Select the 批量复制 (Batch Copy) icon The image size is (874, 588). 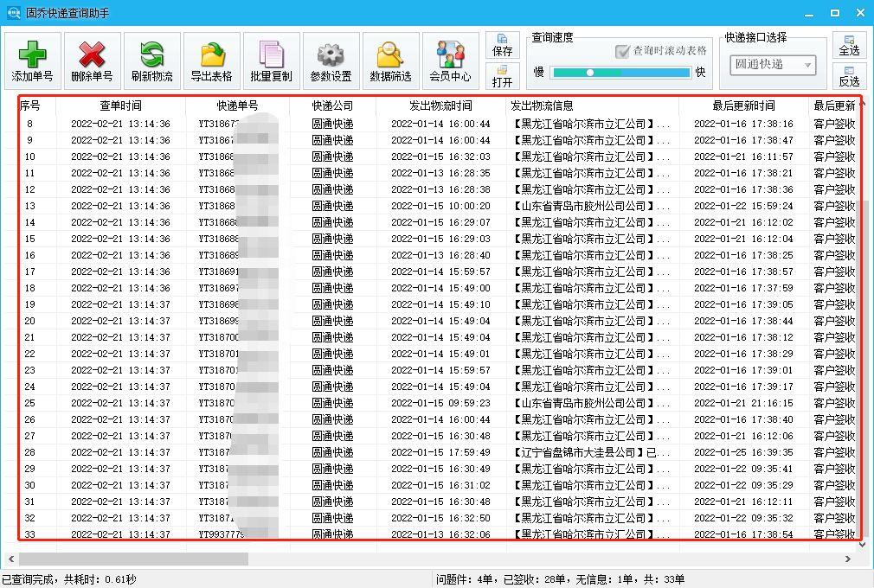[270, 60]
